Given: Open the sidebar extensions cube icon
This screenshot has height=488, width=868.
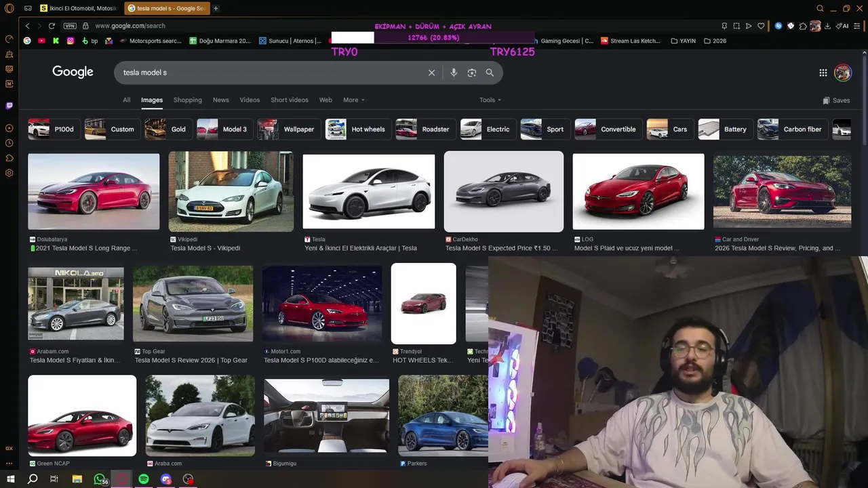Looking at the screenshot, I should pos(9,158).
